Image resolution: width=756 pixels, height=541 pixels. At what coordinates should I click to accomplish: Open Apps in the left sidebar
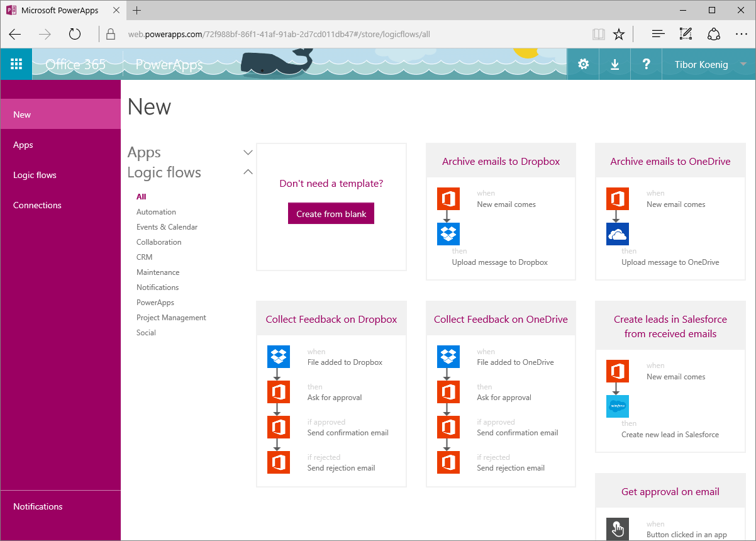tap(60, 145)
